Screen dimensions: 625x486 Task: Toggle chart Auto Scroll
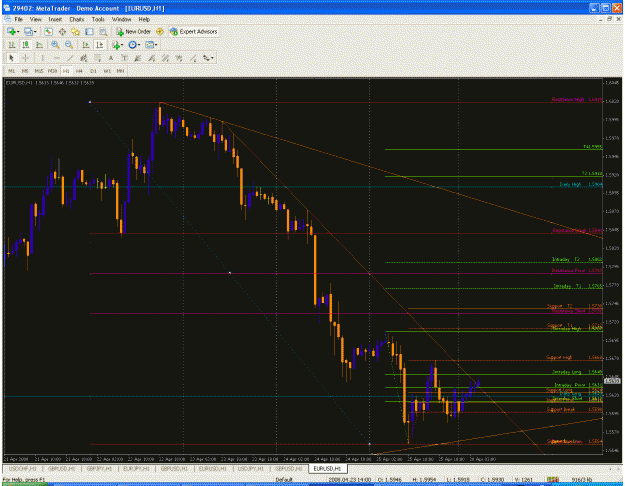[85, 45]
